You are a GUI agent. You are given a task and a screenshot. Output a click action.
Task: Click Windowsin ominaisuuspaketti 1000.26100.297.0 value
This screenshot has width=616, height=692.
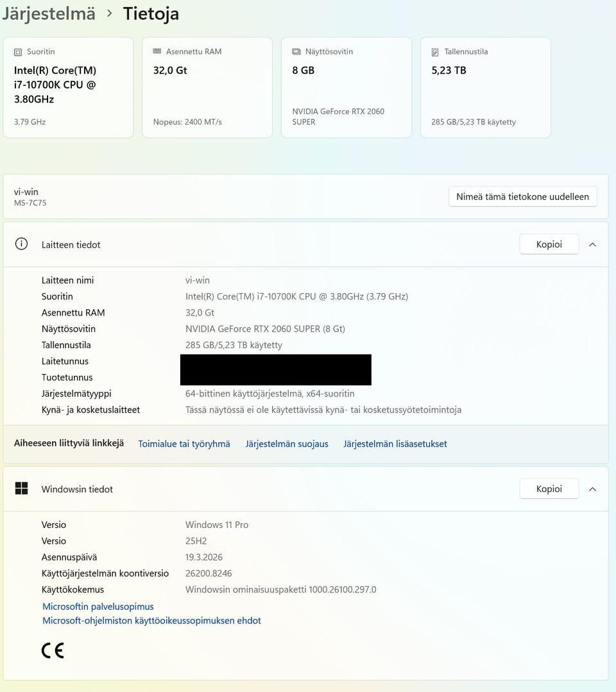click(x=281, y=589)
